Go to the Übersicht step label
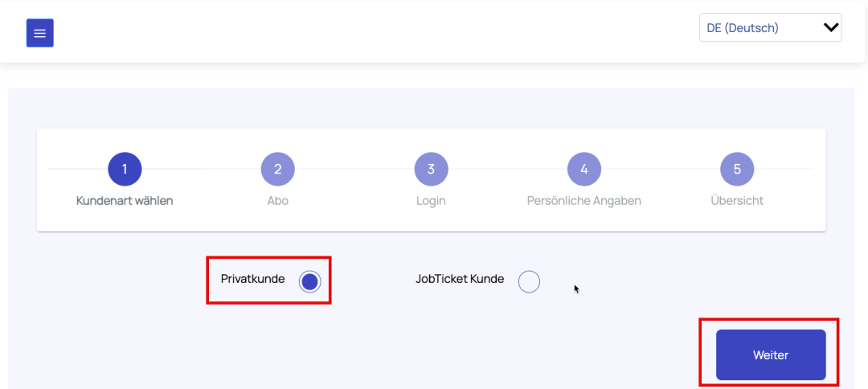 click(x=737, y=201)
